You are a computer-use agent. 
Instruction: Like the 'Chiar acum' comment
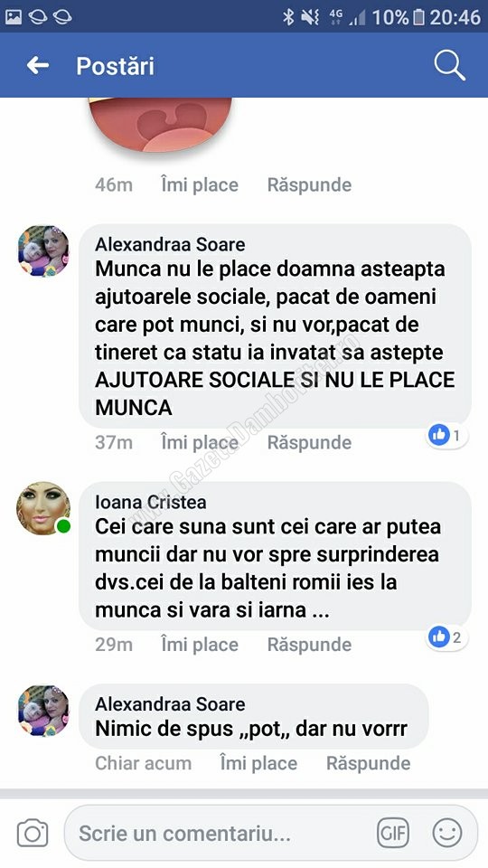click(x=258, y=763)
